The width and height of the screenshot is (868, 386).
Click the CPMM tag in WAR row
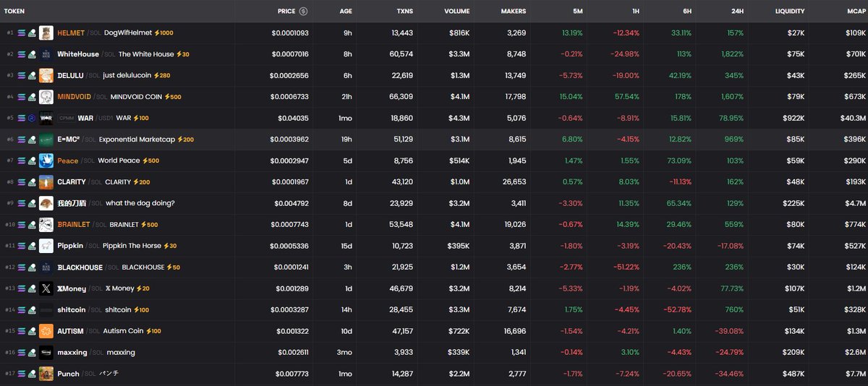66,118
